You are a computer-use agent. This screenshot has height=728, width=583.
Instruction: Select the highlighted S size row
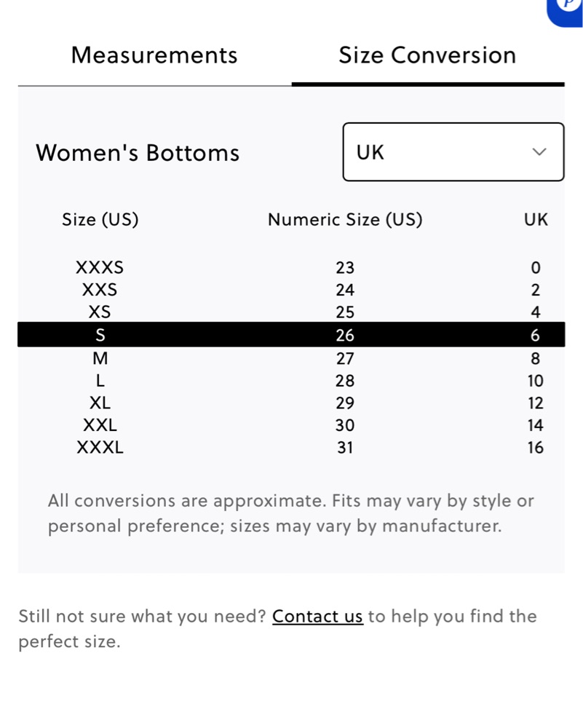pyautogui.click(x=291, y=334)
